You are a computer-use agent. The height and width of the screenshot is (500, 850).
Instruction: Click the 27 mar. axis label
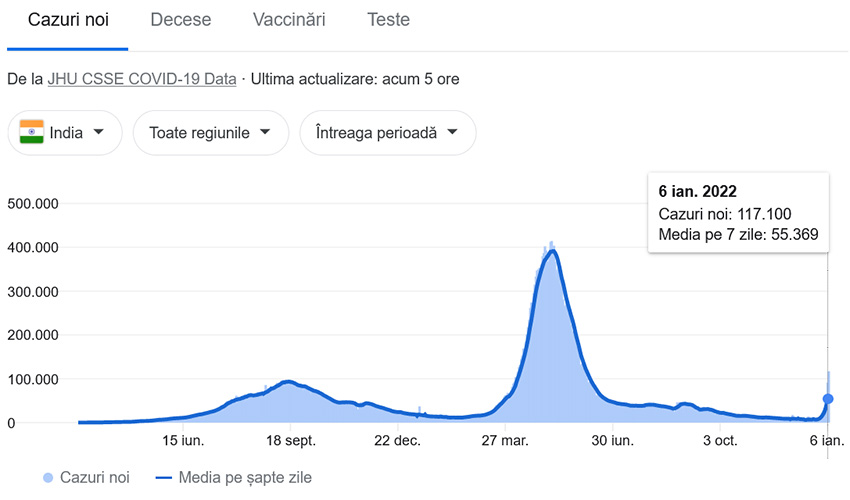pyautogui.click(x=505, y=440)
